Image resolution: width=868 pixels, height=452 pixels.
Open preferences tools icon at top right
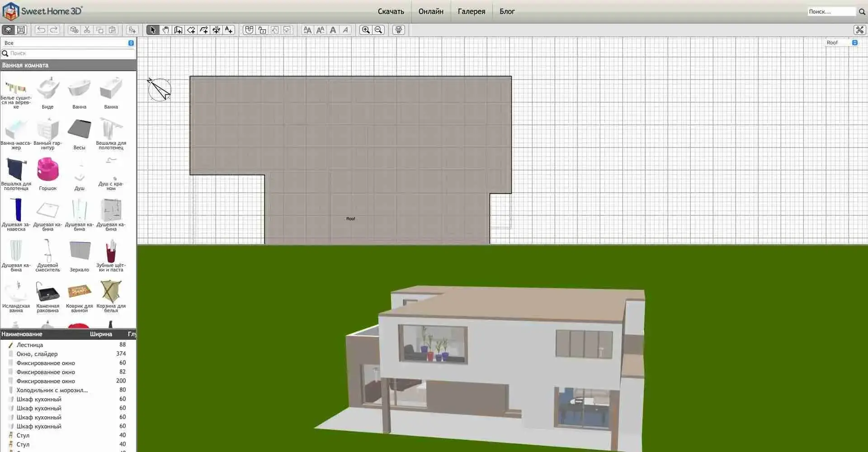859,30
